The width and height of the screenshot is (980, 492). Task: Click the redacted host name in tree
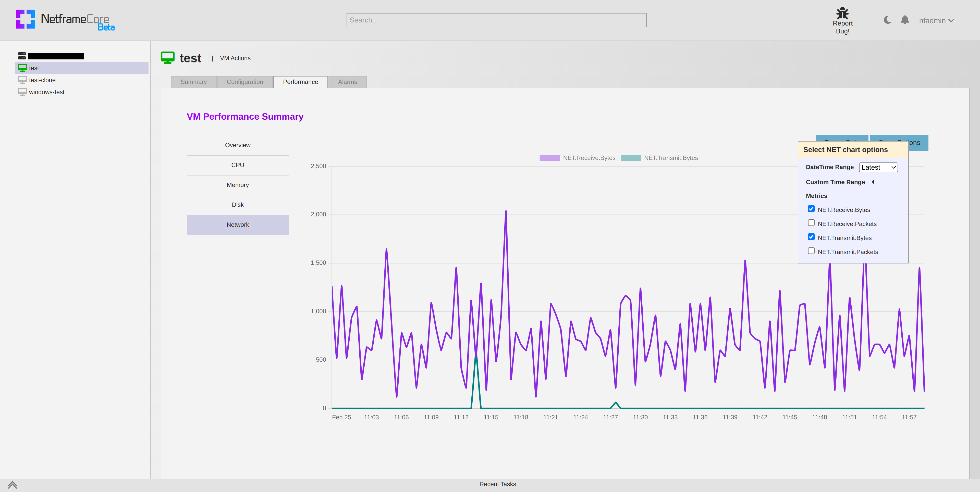click(56, 56)
